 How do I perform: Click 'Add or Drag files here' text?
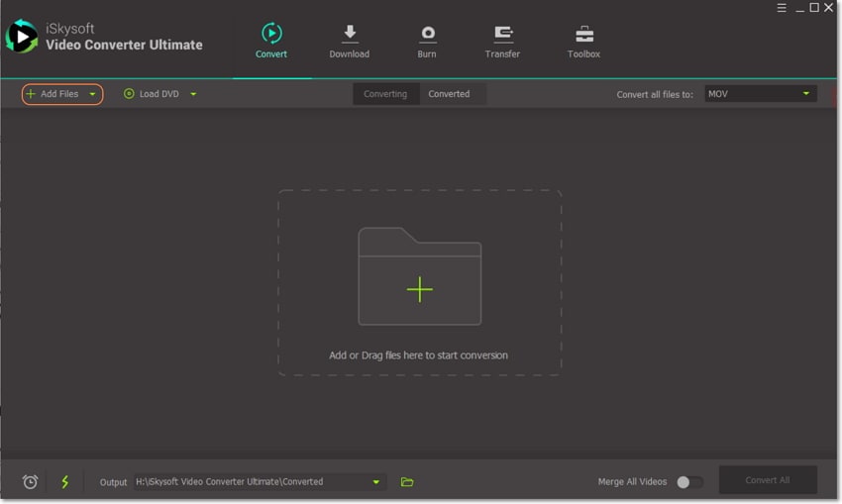tap(418, 355)
